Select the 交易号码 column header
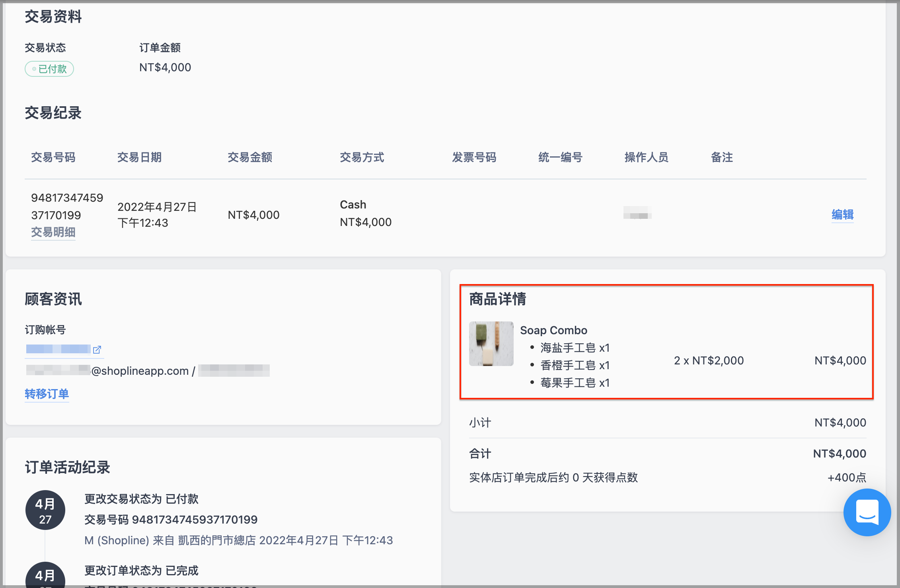Image resolution: width=900 pixels, height=588 pixels. 53,157
